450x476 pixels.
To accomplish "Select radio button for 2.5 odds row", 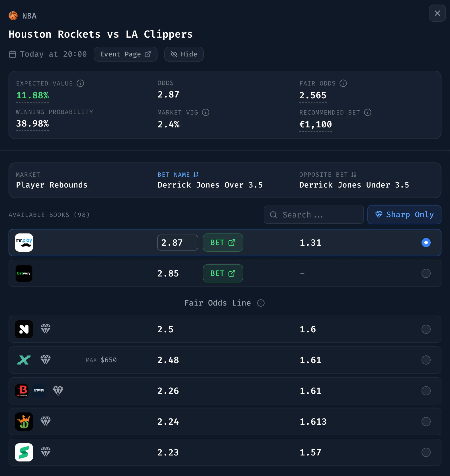I will point(426,329).
